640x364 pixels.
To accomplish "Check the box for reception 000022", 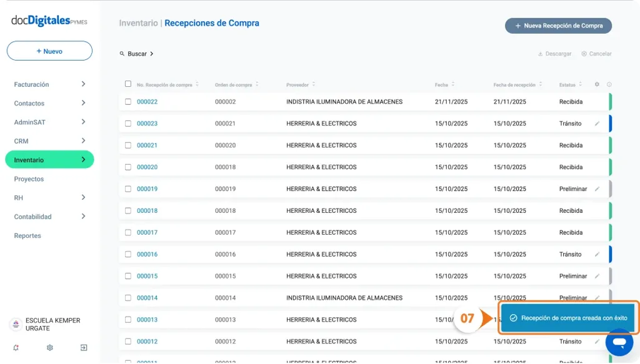I will tap(128, 102).
